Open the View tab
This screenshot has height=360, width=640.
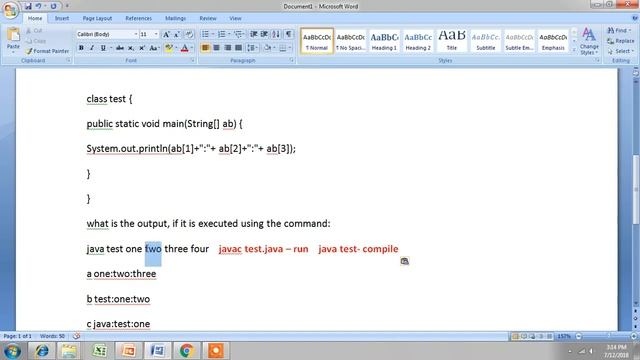pos(235,18)
